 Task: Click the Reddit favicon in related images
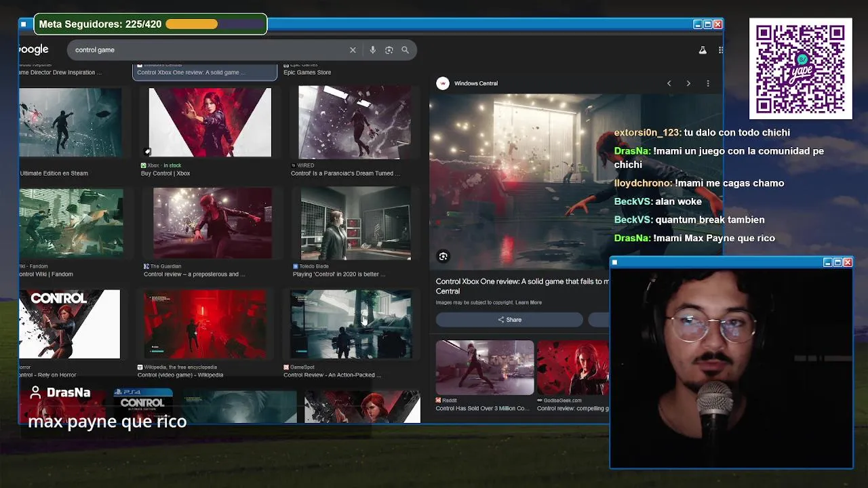pos(439,401)
